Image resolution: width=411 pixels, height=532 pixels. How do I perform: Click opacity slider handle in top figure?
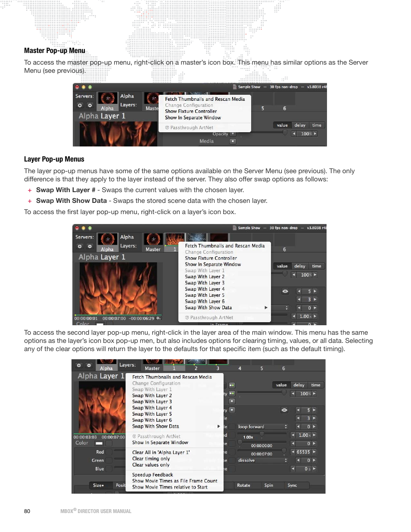285,133
